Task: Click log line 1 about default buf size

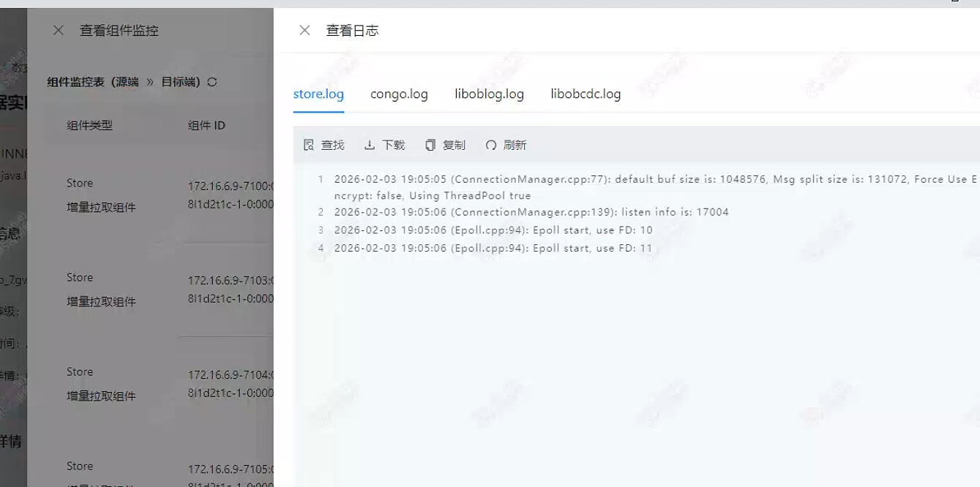Action: tap(586, 179)
